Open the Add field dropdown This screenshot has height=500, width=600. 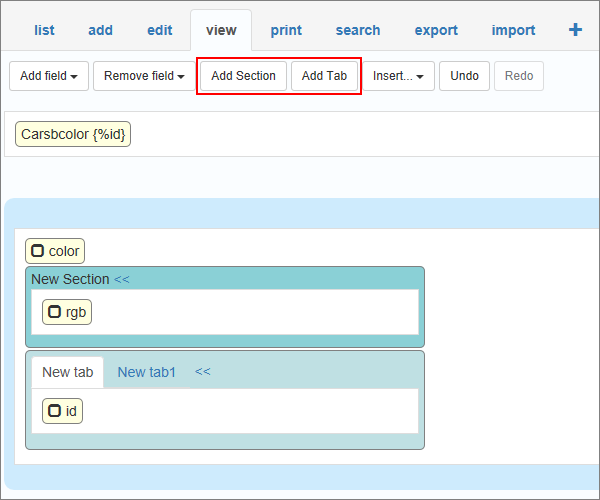pyautogui.click(x=49, y=76)
